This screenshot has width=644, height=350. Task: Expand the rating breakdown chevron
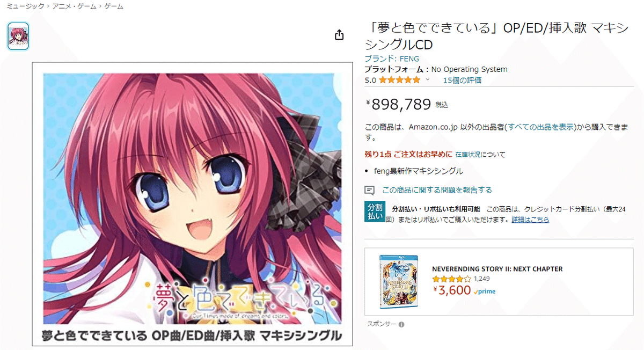click(x=428, y=79)
